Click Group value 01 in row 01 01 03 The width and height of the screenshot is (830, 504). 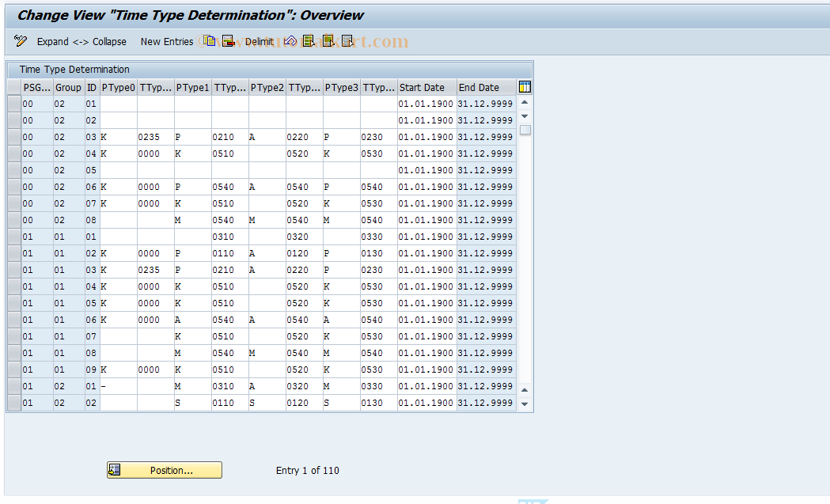(69, 270)
